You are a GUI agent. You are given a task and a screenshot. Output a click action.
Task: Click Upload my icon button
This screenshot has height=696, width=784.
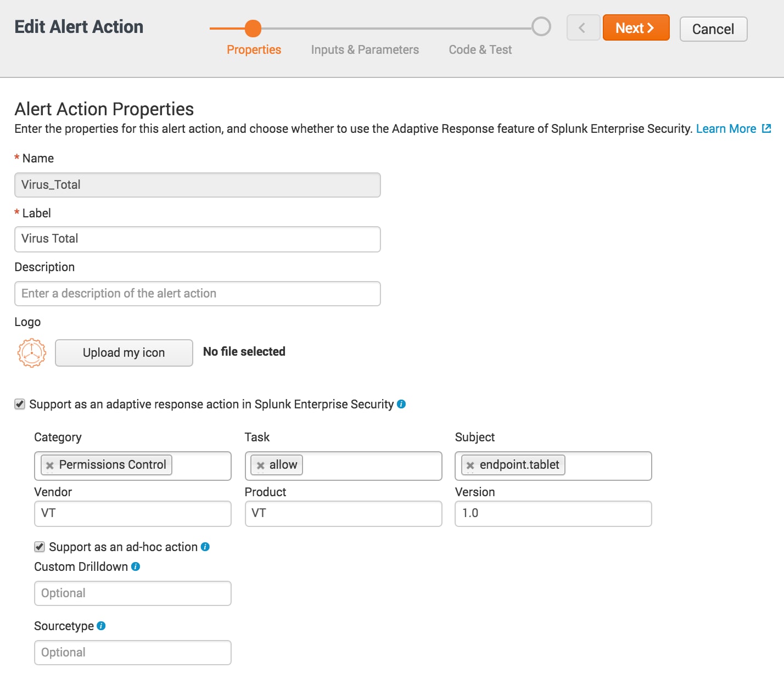(124, 353)
